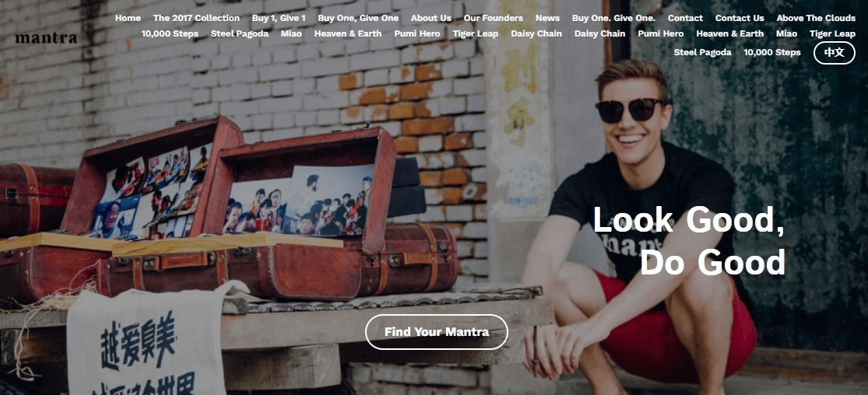Screen dimensions: 868x395
Task: Open the About Us link
Action: (431, 18)
